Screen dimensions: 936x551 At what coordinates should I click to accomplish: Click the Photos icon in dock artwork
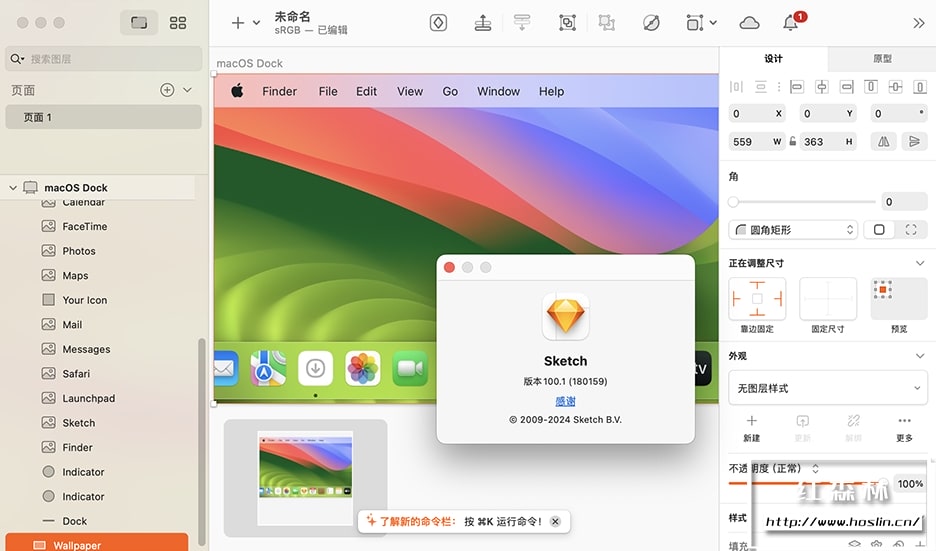coord(362,368)
